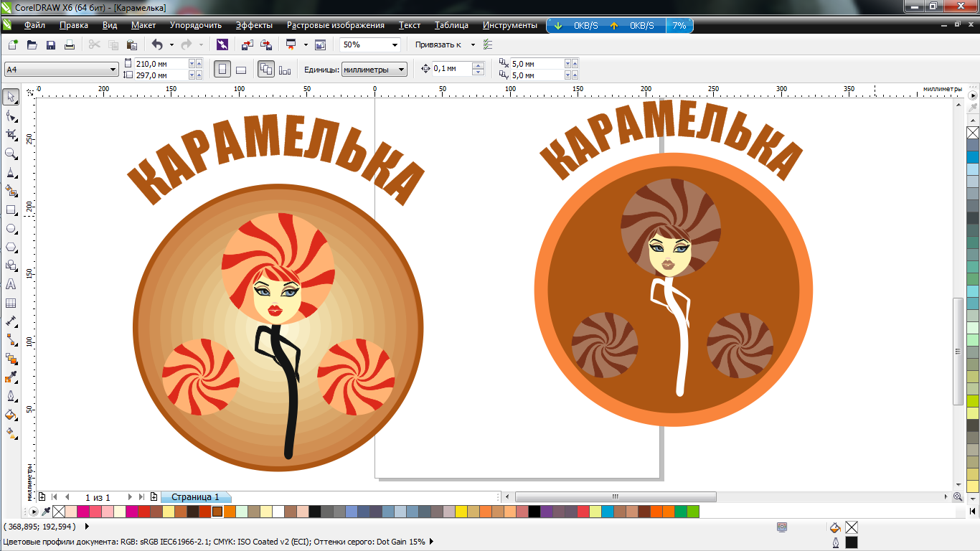This screenshot has height=551, width=980.
Task: Select the Dimension tool
Action: click(x=11, y=321)
